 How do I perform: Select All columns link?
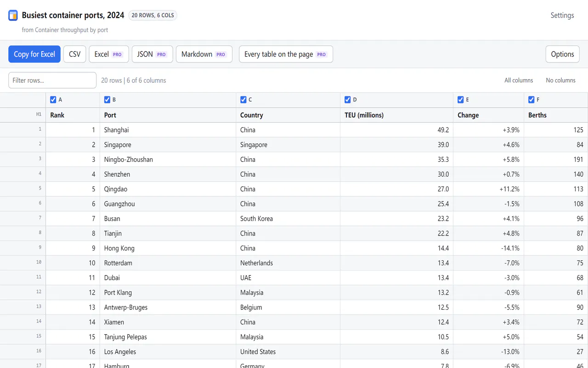point(519,80)
